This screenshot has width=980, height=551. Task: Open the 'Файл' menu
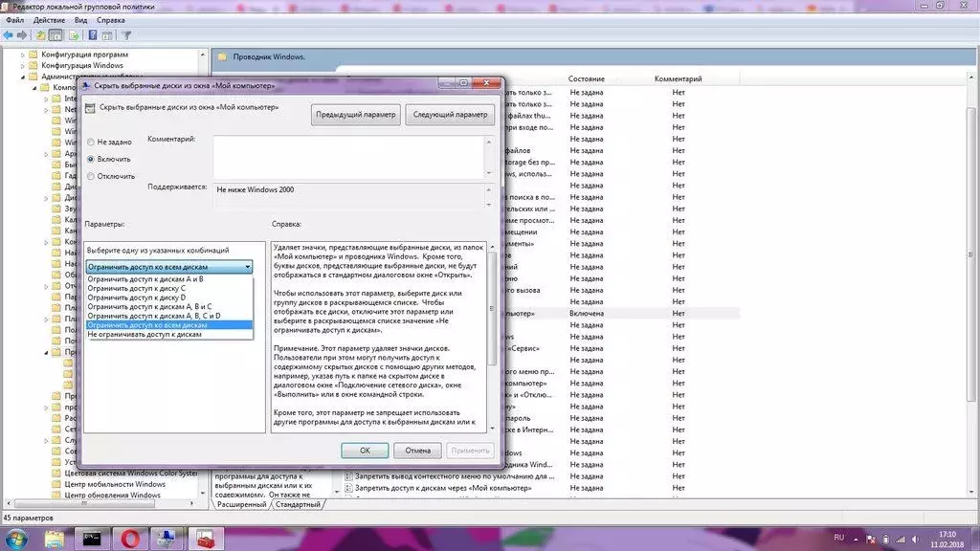pos(15,20)
